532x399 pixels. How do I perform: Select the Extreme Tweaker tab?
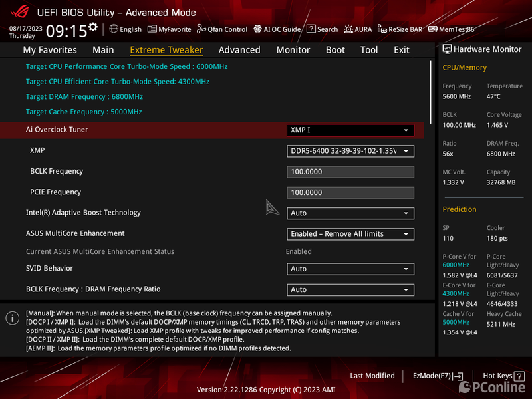pos(167,50)
